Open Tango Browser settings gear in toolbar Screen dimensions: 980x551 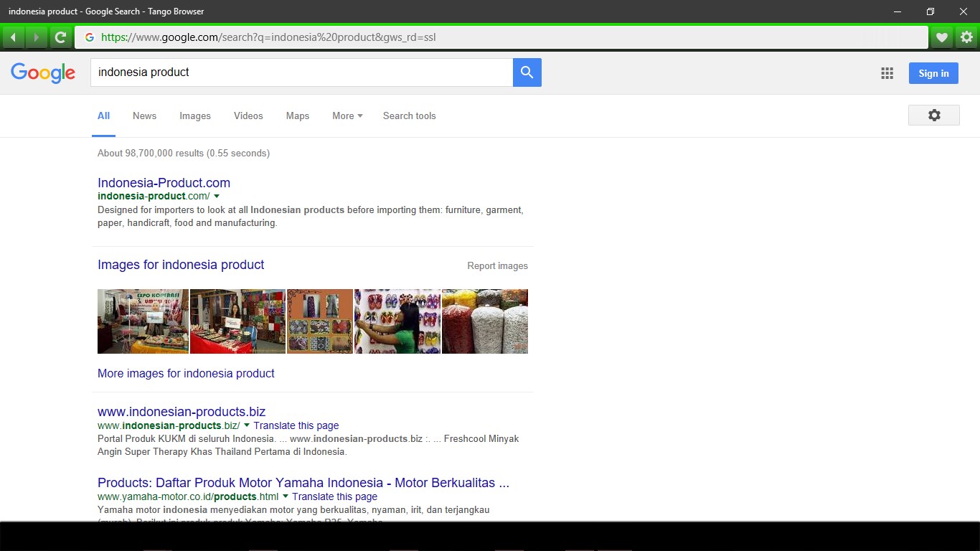966,37
